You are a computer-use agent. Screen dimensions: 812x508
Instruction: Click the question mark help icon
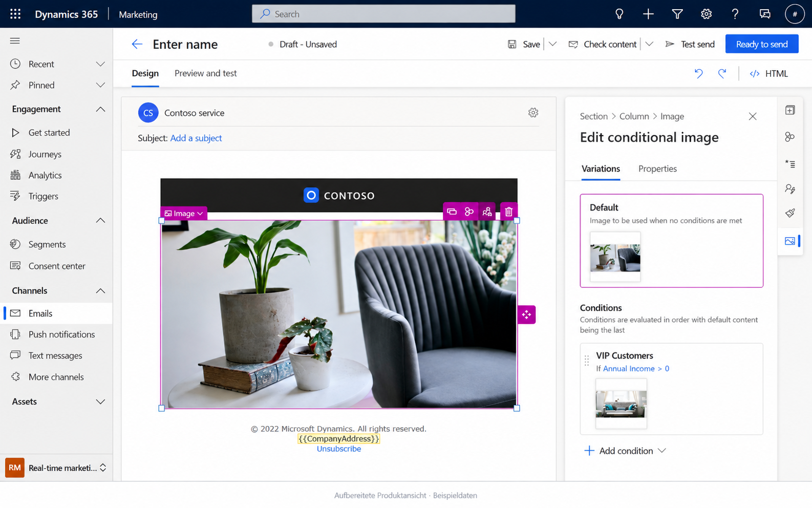click(x=735, y=14)
